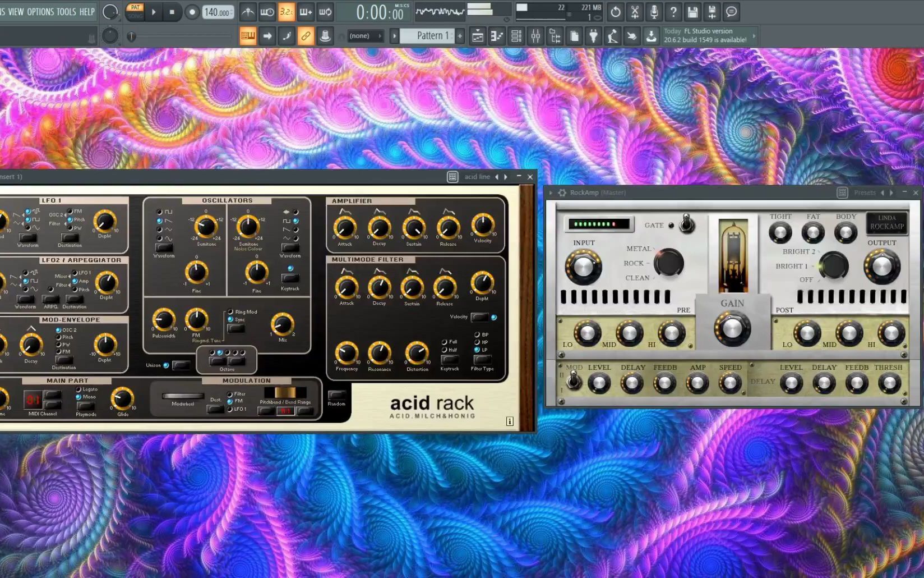Click the render/export audio icon

[x=712, y=12]
